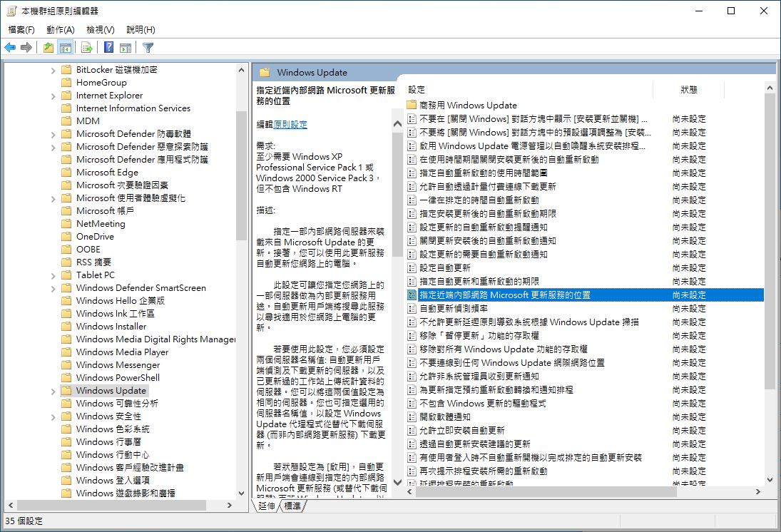Open the 說明(H) menu
The image size is (781, 532).
141,29
